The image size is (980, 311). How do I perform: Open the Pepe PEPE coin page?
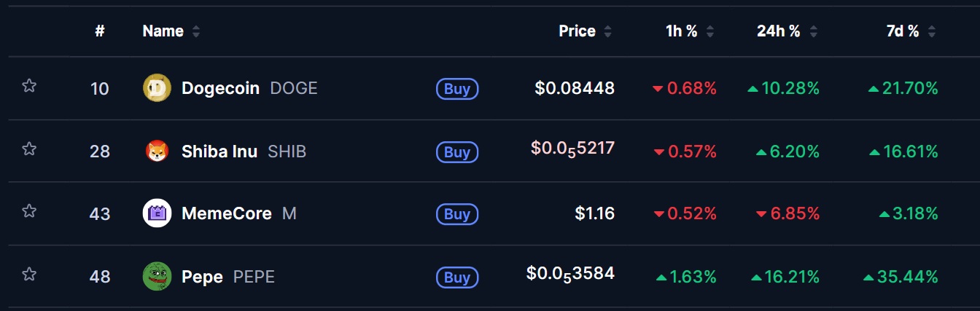[227, 277]
